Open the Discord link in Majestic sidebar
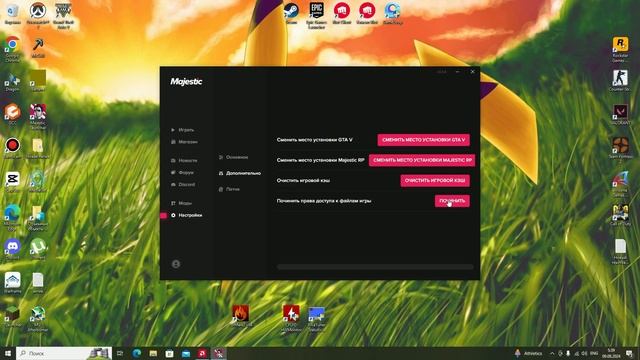Image resolution: width=640 pixels, height=360 pixels. click(183, 184)
